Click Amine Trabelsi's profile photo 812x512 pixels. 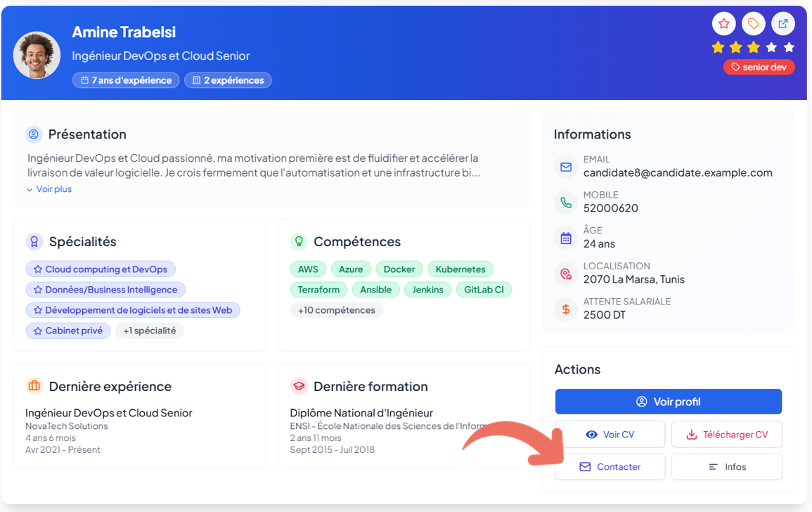pyautogui.click(x=37, y=56)
